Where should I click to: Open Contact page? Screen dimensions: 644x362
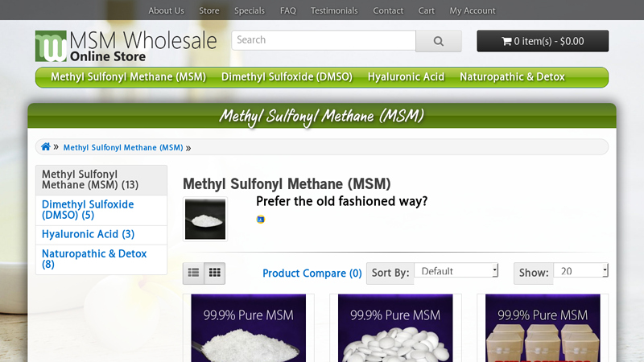pyautogui.click(x=388, y=10)
